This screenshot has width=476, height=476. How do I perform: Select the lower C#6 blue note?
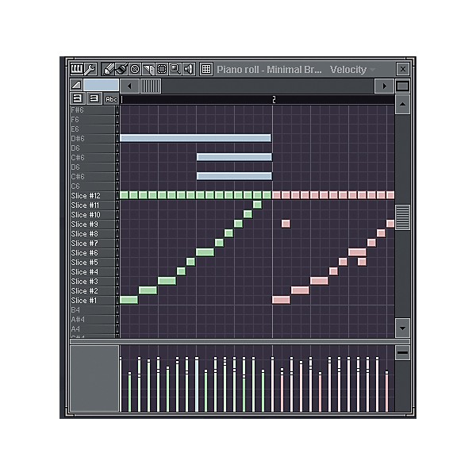pos(234,176)
